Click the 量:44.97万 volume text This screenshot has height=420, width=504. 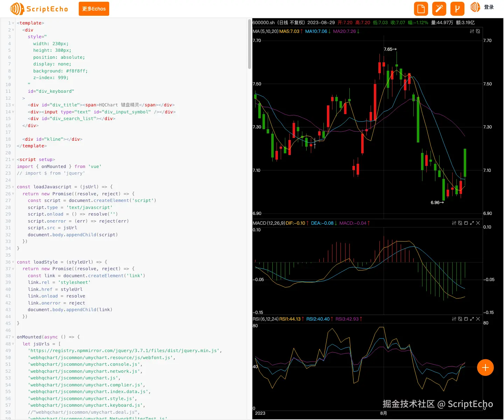(x=442, y=22)
